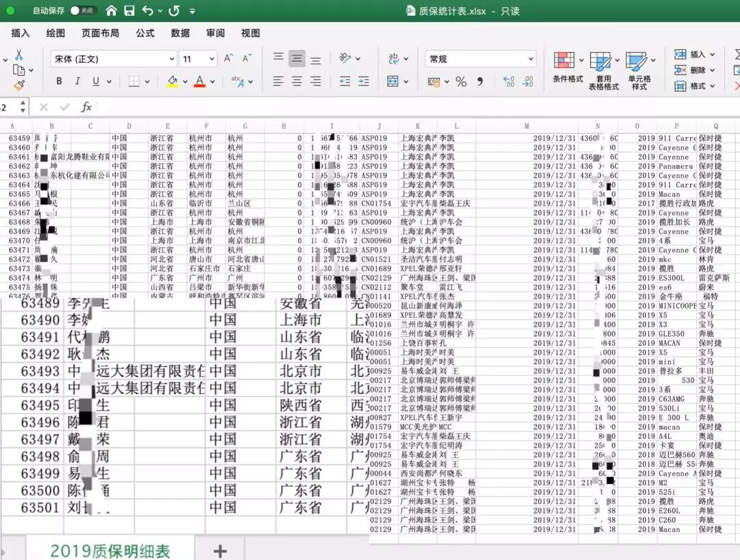Image resolution: width=740 pixels, height=560 pixels.
Task: Toggle Italic formatting
Action: click(x=77, y=81)
